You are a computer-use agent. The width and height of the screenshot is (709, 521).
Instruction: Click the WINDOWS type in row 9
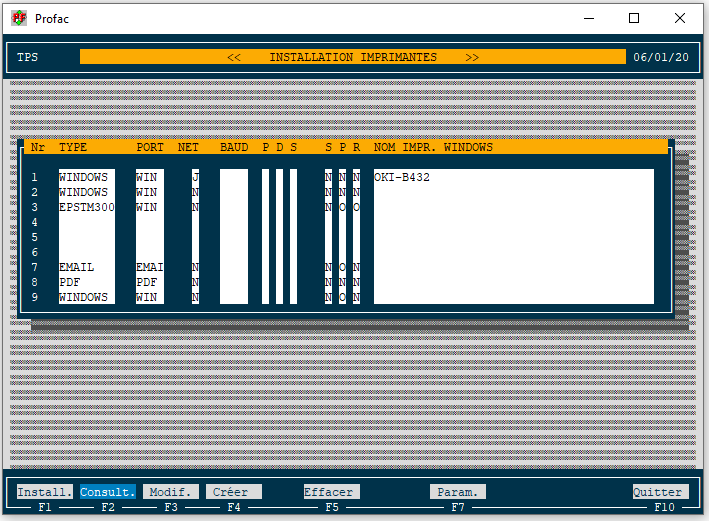coord(84,298)
